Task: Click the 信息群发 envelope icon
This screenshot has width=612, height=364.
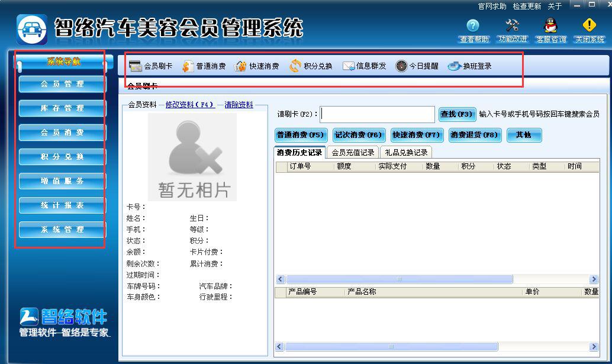Action: [x=349, y=66]
